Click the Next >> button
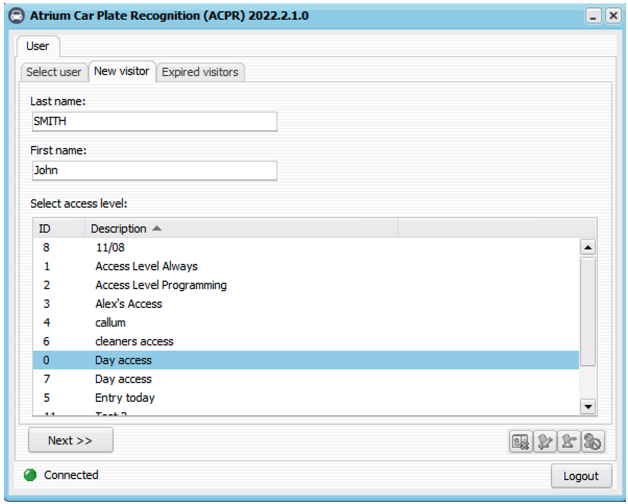The height and width of the screenshot is (504, 628). [70, 440]
